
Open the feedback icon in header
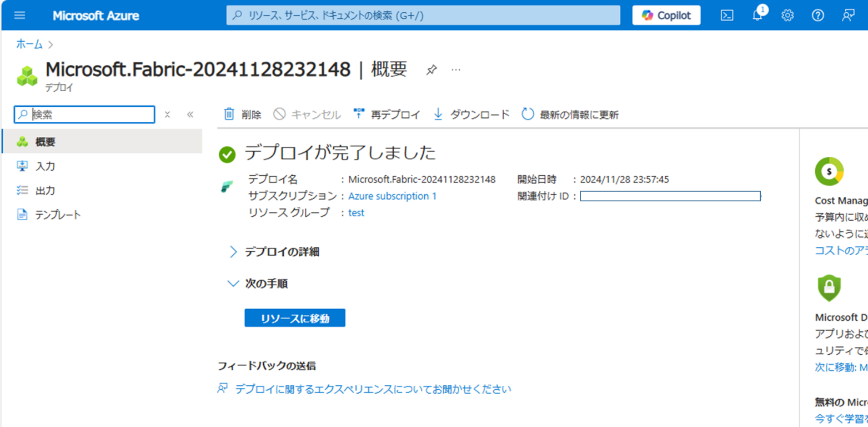[x=848, y=16]
